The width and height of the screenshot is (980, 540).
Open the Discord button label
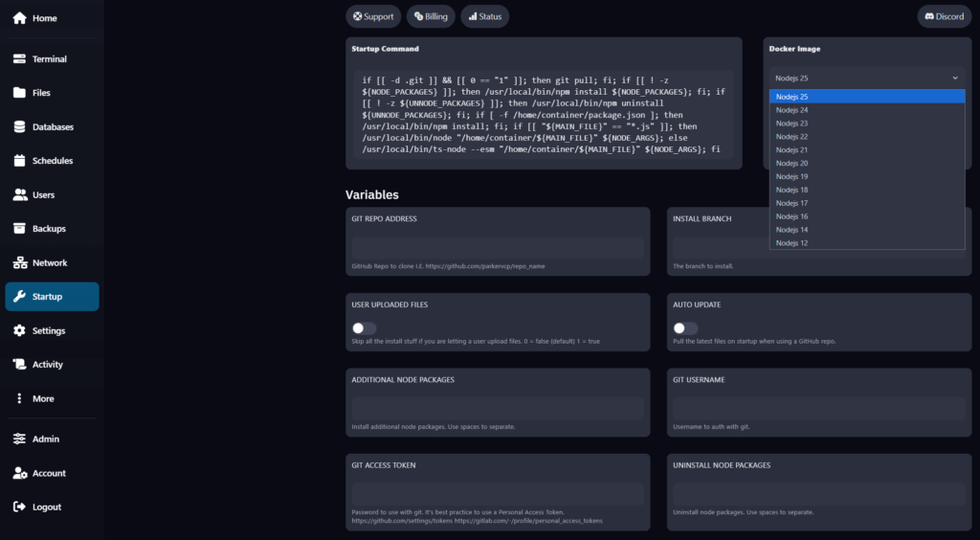pos(950,16)
